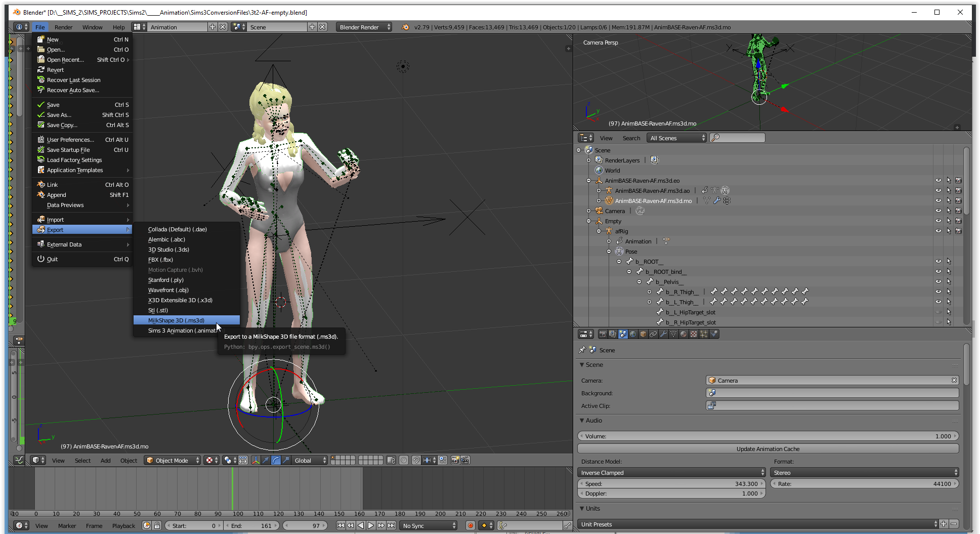The image size is (980, 534).
Task: Open the Render menu
Action: [63, 27]
